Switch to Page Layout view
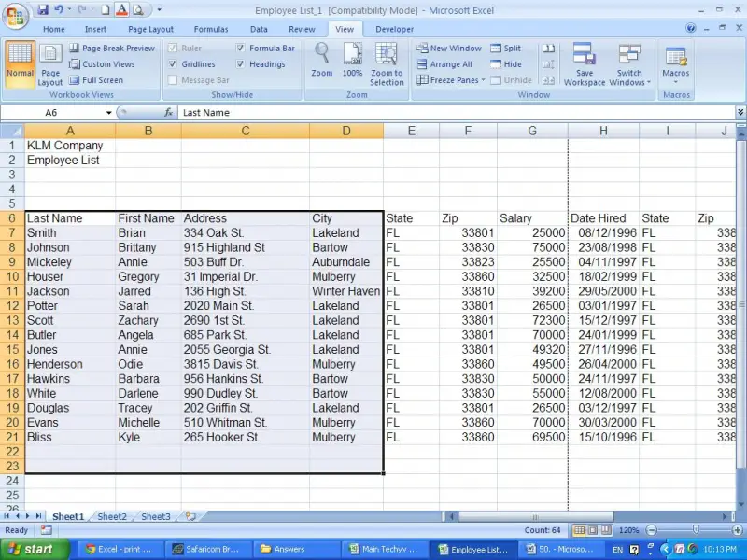Image resolution: width=747 pixels, height=560 pixels. coord(50,64)
